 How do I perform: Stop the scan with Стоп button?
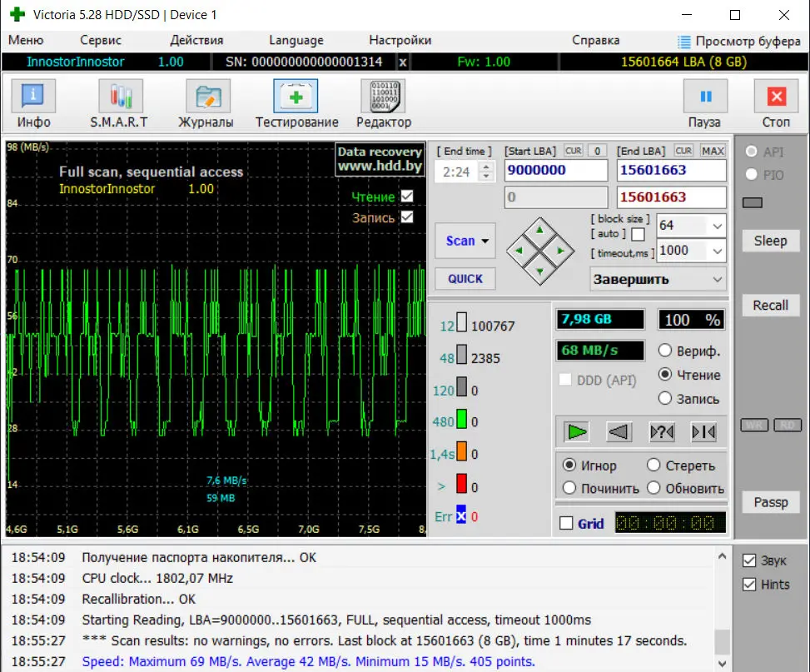(x=776, y=104)
